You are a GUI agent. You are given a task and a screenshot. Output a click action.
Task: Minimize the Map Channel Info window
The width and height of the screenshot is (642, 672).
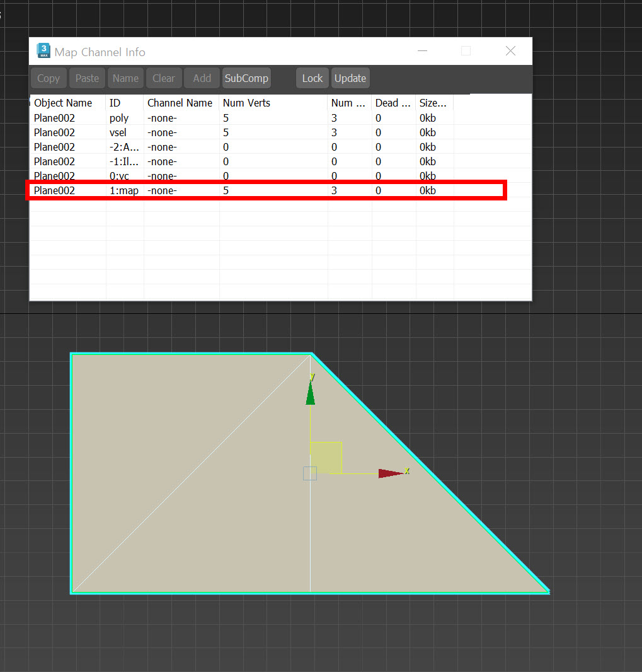click(422, 51)
